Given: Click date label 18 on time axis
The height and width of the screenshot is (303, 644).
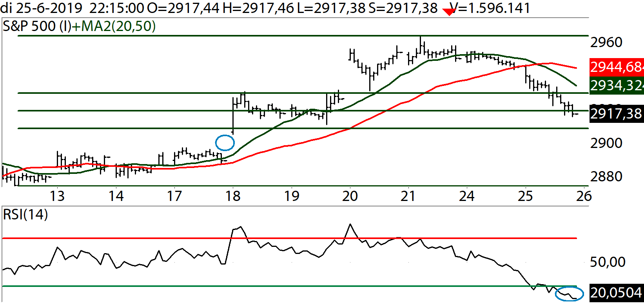Looking at the screenshot, I should (x=233, y=196).
